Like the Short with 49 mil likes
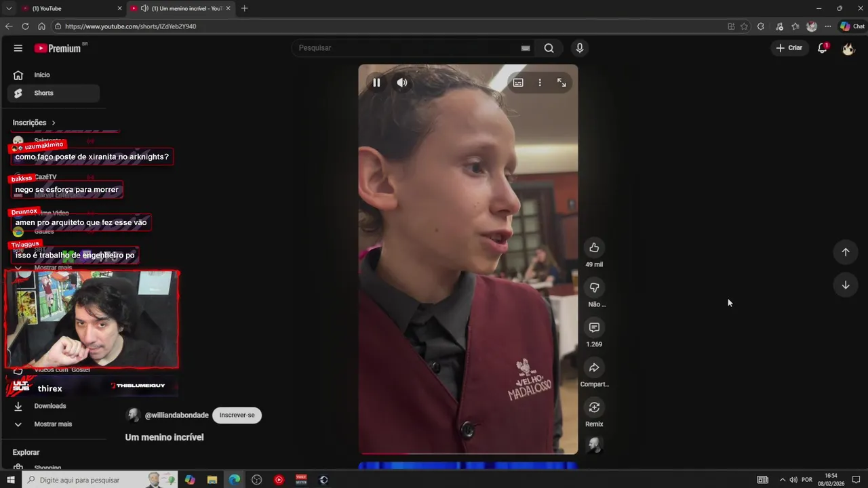Screen dimensions: 868x488 click(594, 247)
